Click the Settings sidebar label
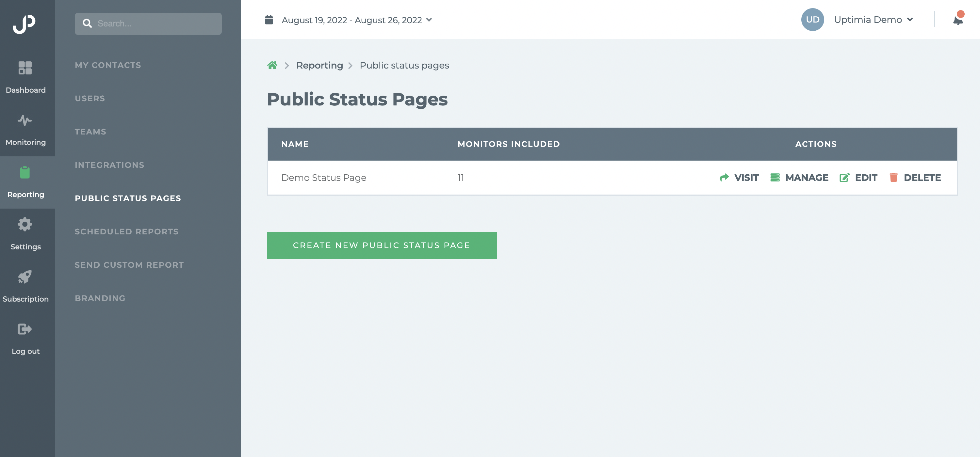This screenshot has height=457, width=980. point(25,247)
